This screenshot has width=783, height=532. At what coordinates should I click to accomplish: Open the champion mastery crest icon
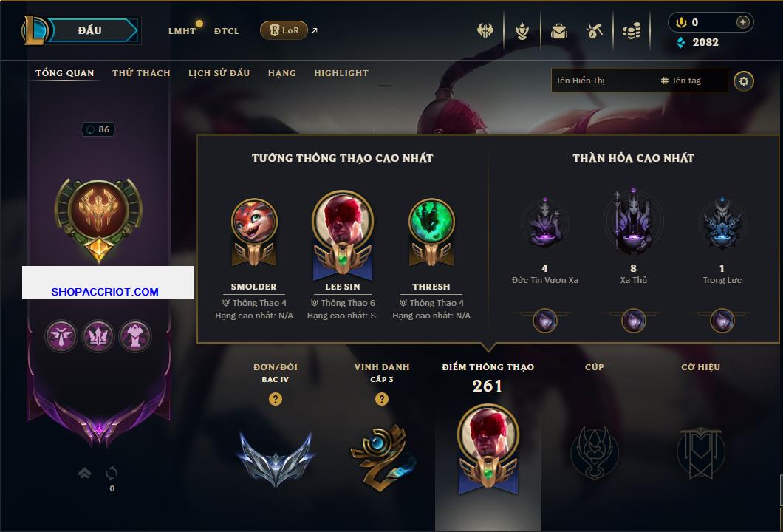click(x=522, y=31)
